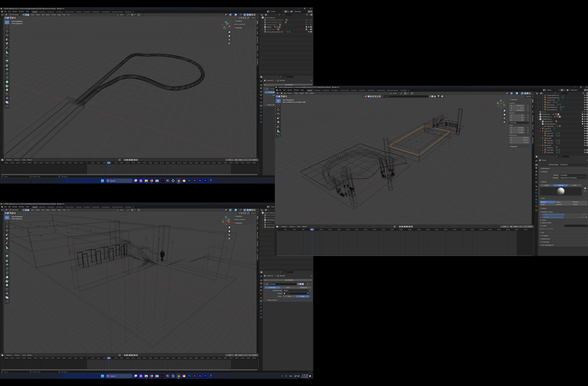
Task: Pick Add Cube tool in the right window toolbar
Action: [x=278, y=135]
